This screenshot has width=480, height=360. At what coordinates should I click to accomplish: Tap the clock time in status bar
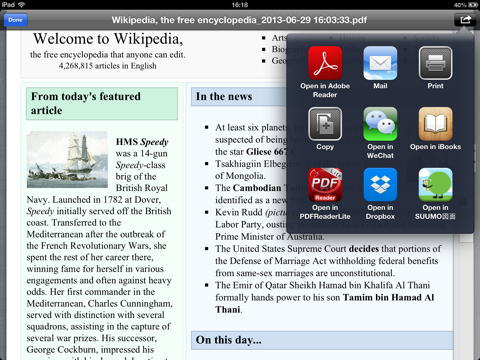(x=240, y=5)
